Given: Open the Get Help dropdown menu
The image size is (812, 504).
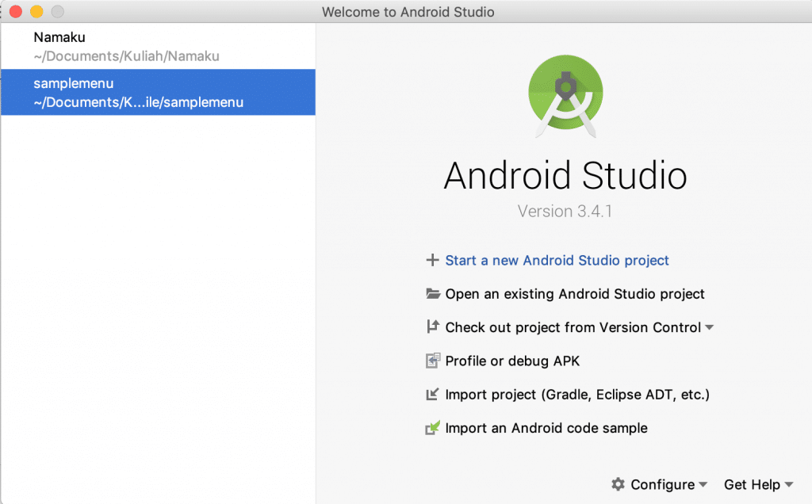Looking at the screenshot, I should pyautogui.click(x=758, y=484).
